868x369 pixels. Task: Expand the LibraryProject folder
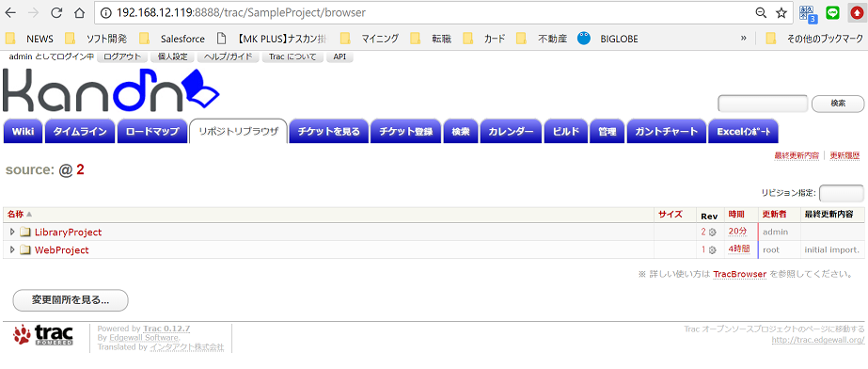click(12, 232)
